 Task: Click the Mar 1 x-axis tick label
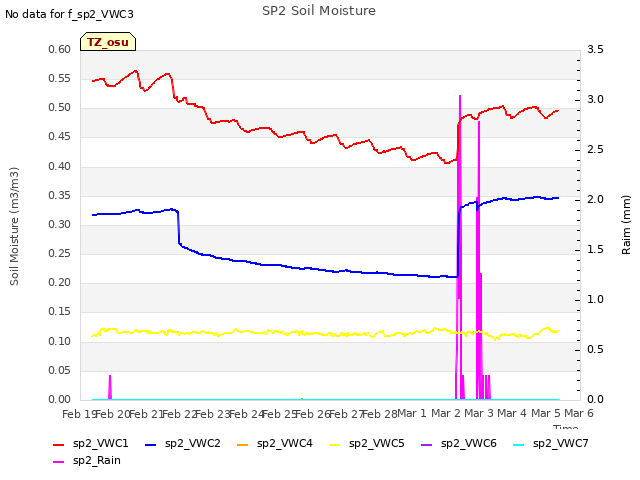click(411, 413)
